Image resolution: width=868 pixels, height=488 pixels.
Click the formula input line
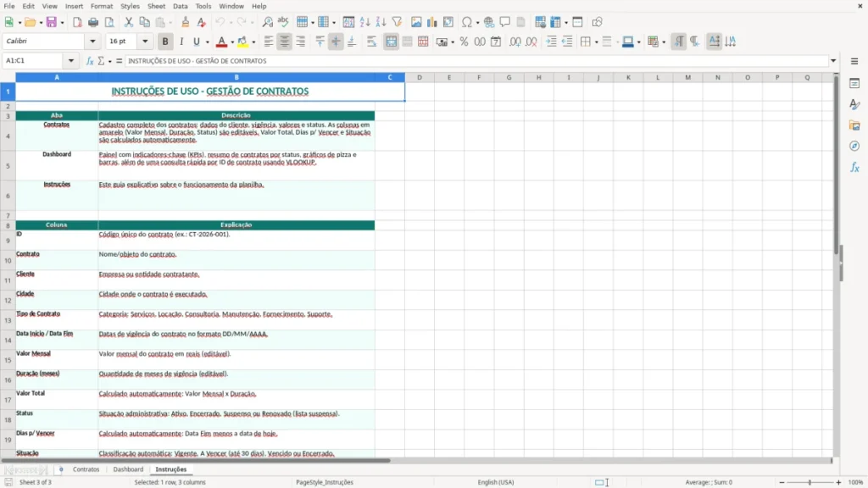coord(476,61)
